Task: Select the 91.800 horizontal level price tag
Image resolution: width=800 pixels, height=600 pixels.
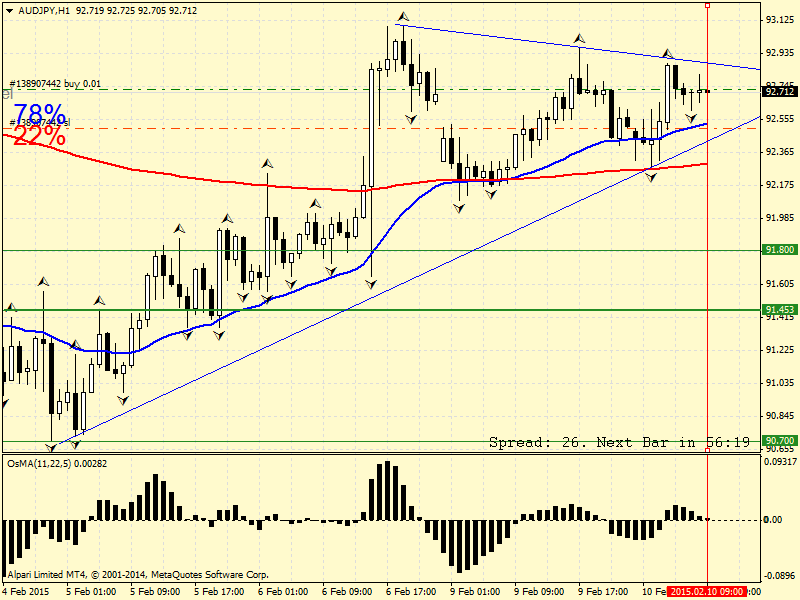Action: coord(780,250)
